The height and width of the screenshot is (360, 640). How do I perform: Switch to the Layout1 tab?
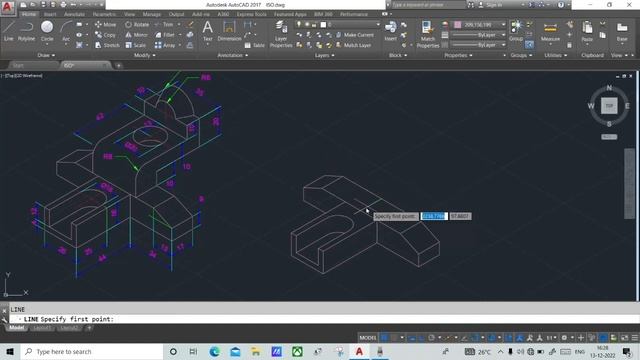pyautogui.click(x=42, y=328)
